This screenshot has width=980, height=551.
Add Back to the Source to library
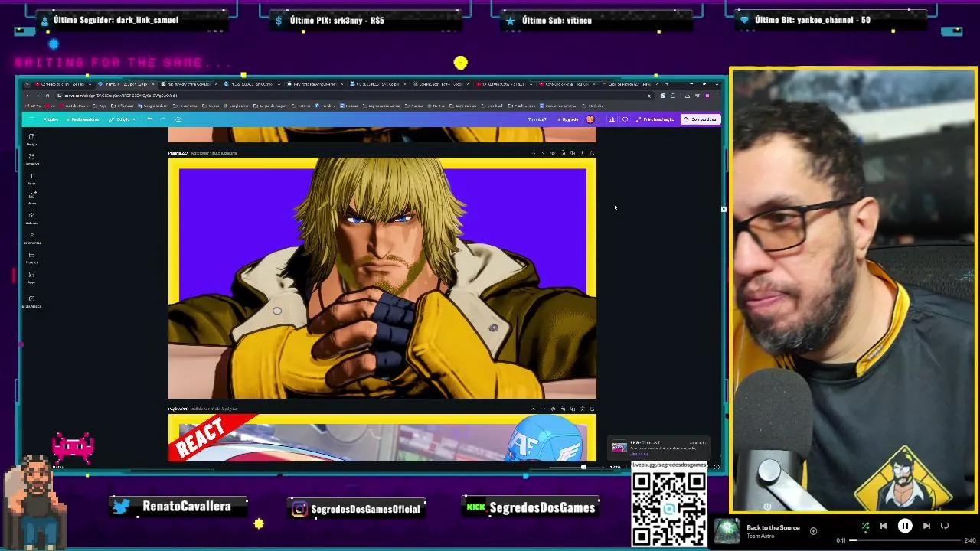[813, 530]
